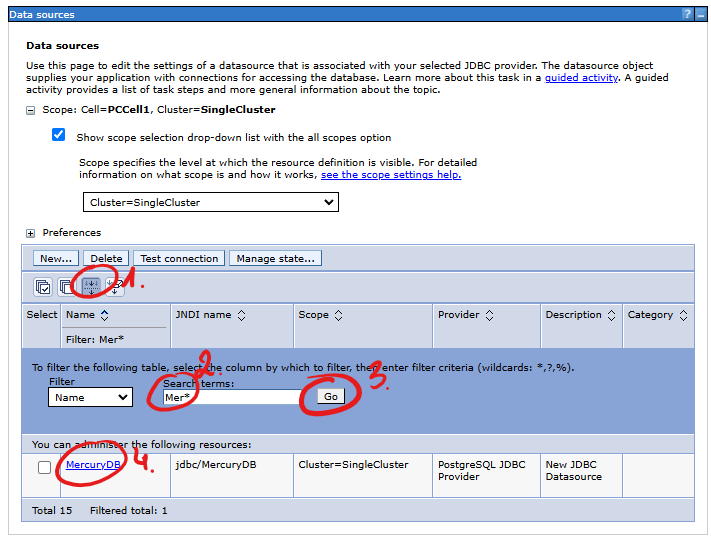Screen dimensions: 711x542
Task: Sort table by JNDI name arrows
Action: (242, 315)
